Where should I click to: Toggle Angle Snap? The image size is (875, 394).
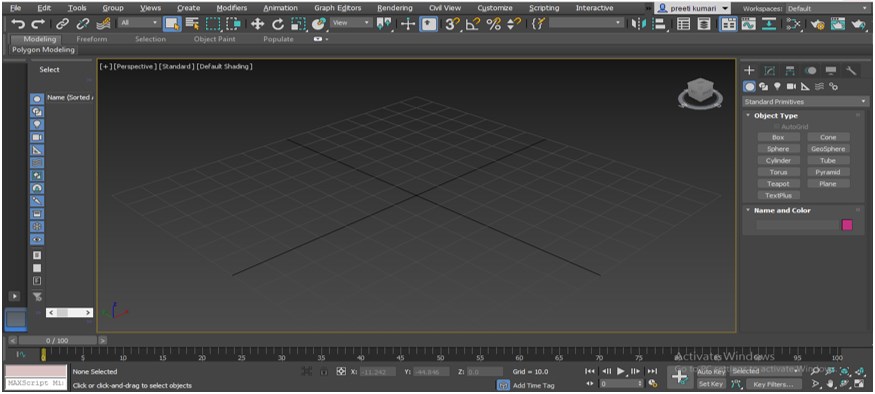[x=473, y=23]
